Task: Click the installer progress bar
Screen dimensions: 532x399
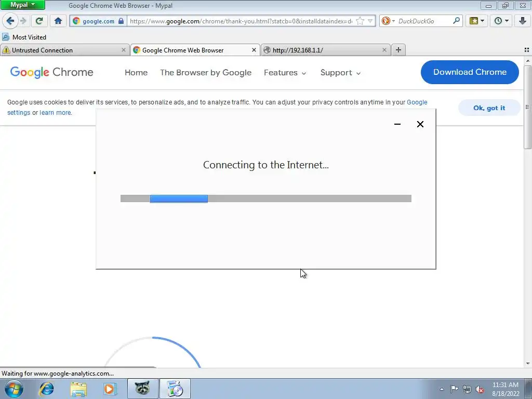Action: [x=265, y=198]
